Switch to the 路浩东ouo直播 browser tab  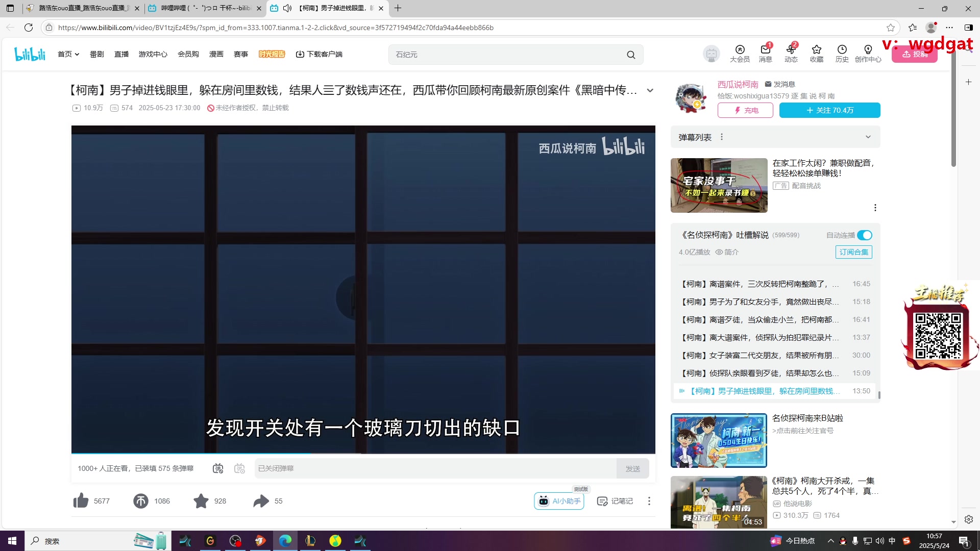82,8
